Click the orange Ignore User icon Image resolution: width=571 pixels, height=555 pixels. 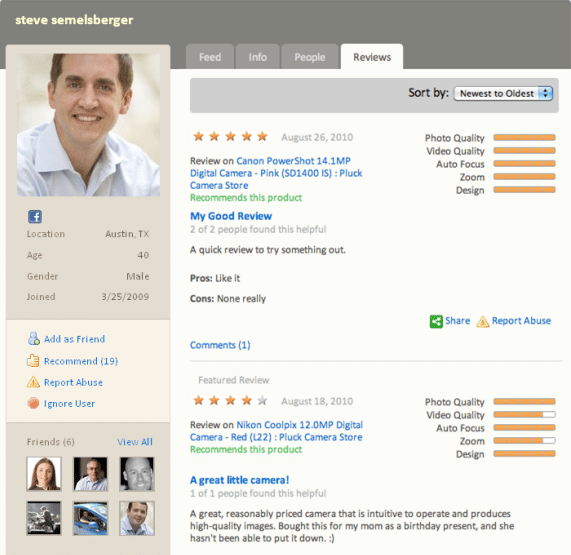(33, 403)
